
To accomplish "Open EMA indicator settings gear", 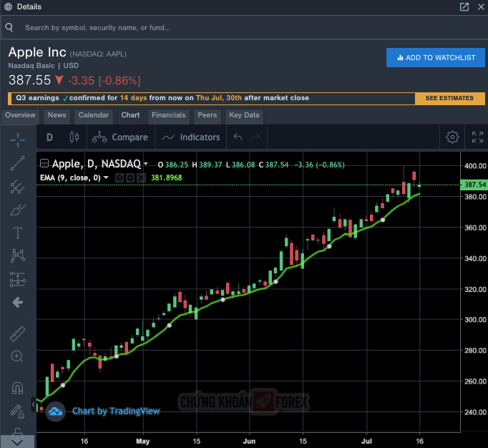I will pos(130,177).
